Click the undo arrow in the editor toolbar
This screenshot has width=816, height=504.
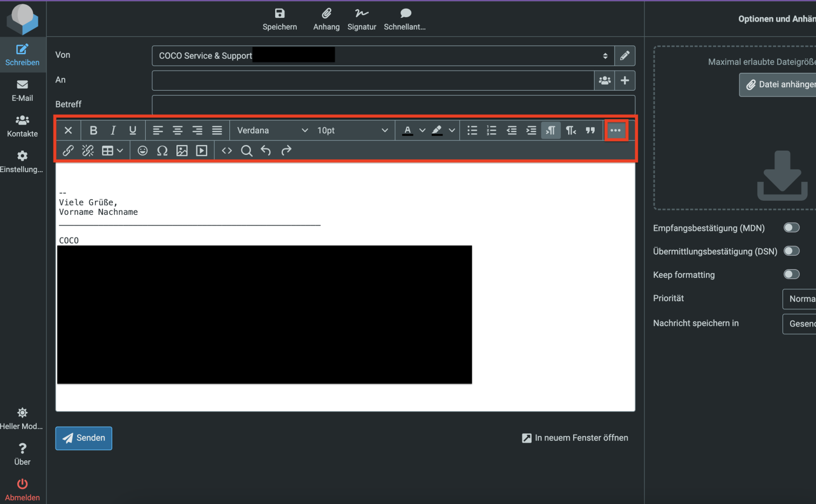[266, 151]
